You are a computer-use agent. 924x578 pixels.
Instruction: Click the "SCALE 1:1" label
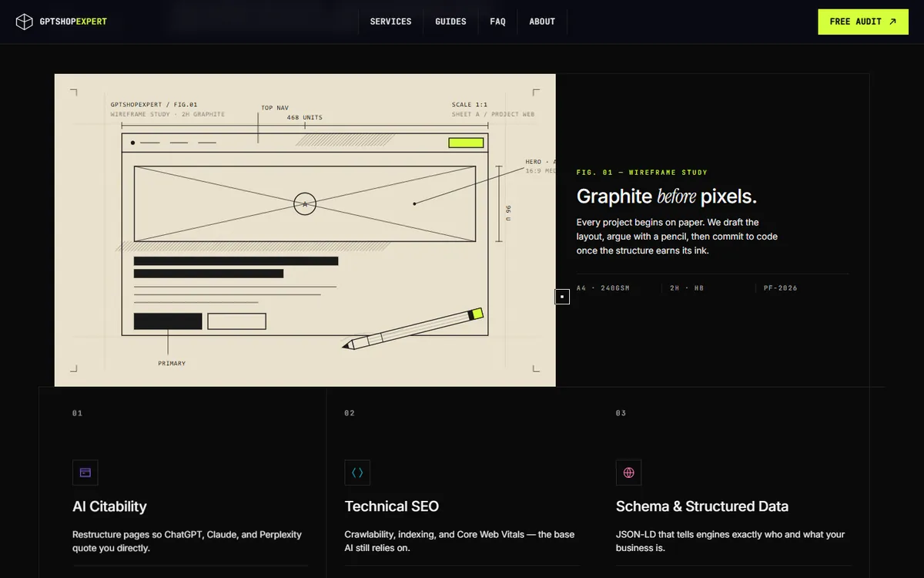coord(470,105)
